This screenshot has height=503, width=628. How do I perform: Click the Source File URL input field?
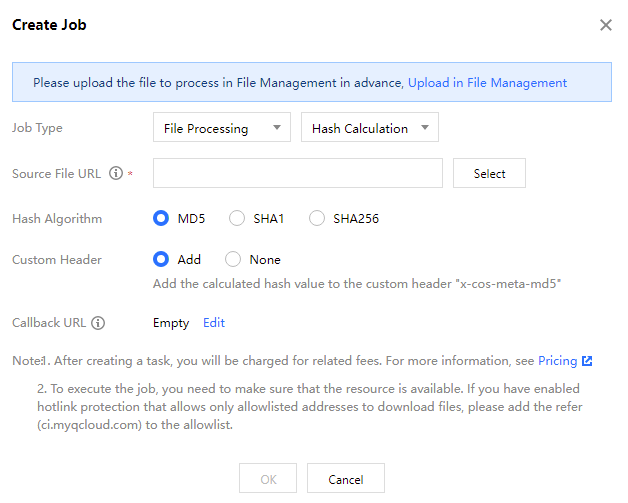point(297,173)
